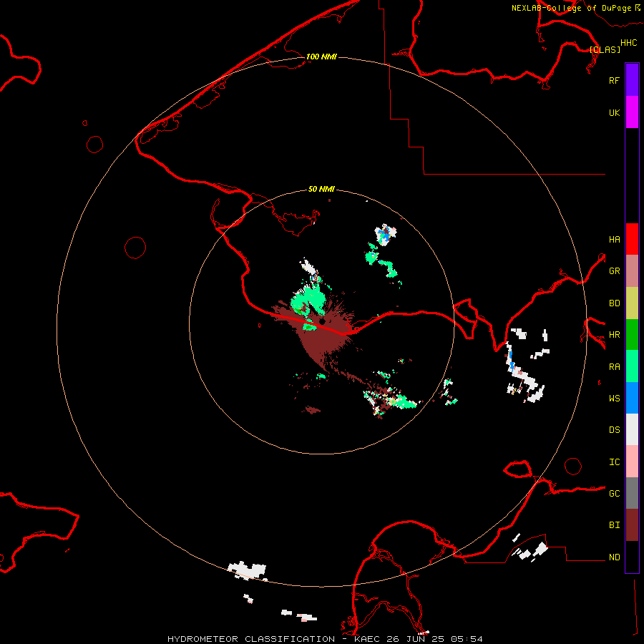Select the GC gray legend swatch
The height and width of the screenshot is (644, 644).
click(x=632, y=493)
